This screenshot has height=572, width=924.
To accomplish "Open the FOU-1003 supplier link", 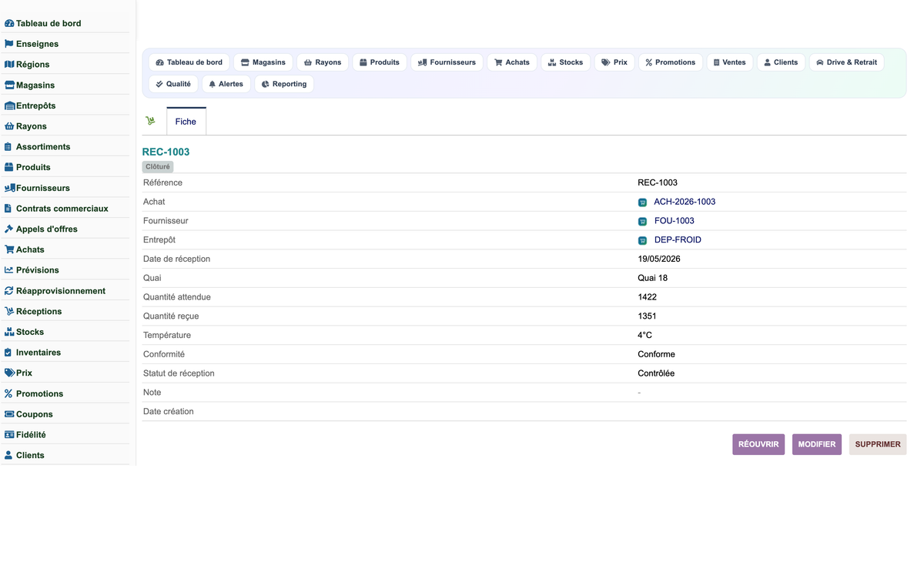I will point(675,221).
